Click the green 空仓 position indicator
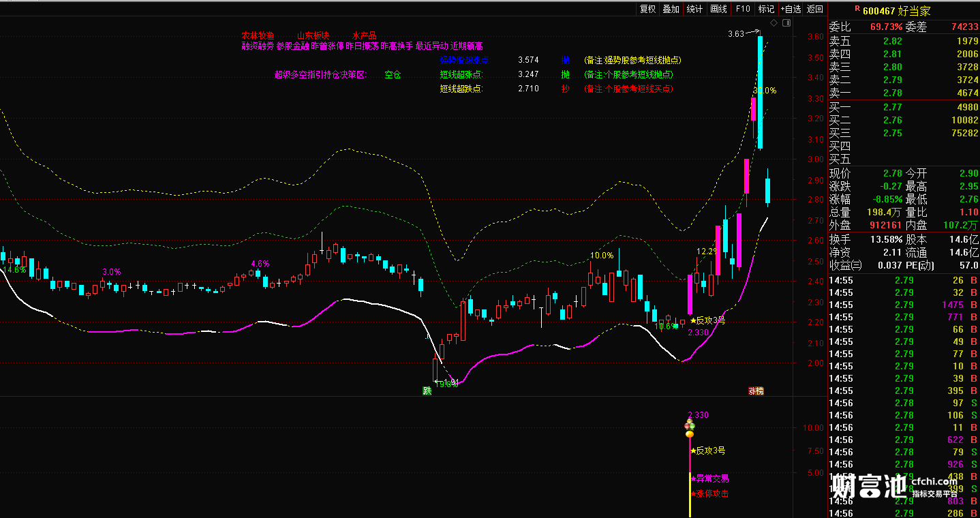 point(393,74)
